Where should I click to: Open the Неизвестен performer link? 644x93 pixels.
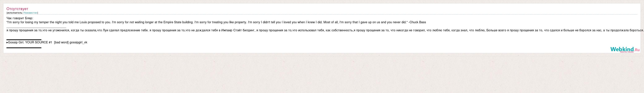point(30,13)
